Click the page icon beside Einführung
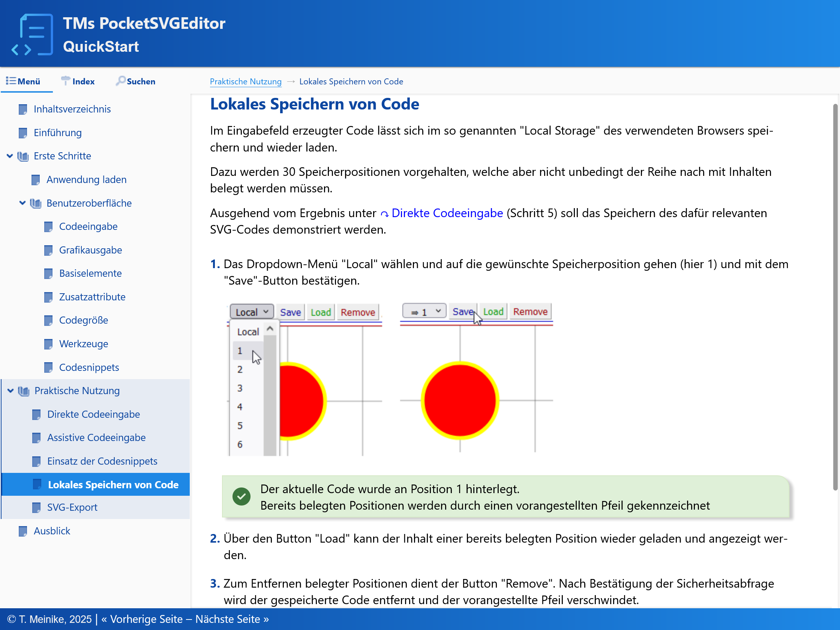This screenshot has height=630, width=840. (23, 133)
